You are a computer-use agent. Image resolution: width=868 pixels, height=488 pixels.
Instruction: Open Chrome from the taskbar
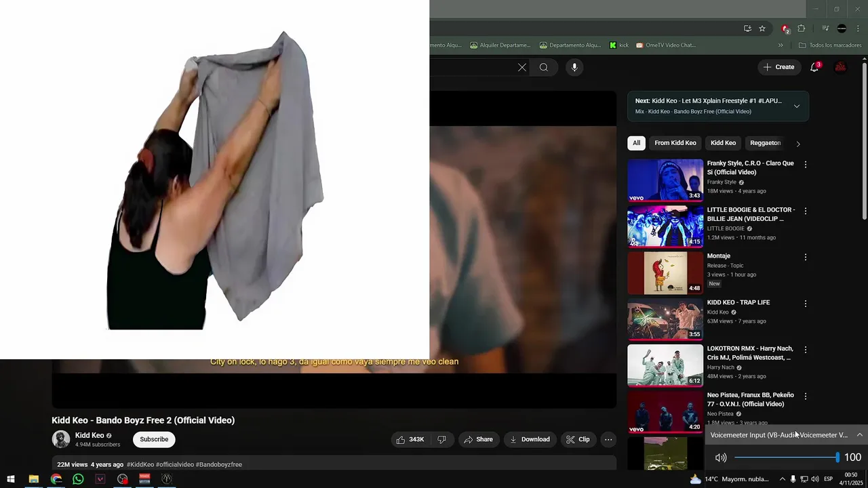point(56,479)
